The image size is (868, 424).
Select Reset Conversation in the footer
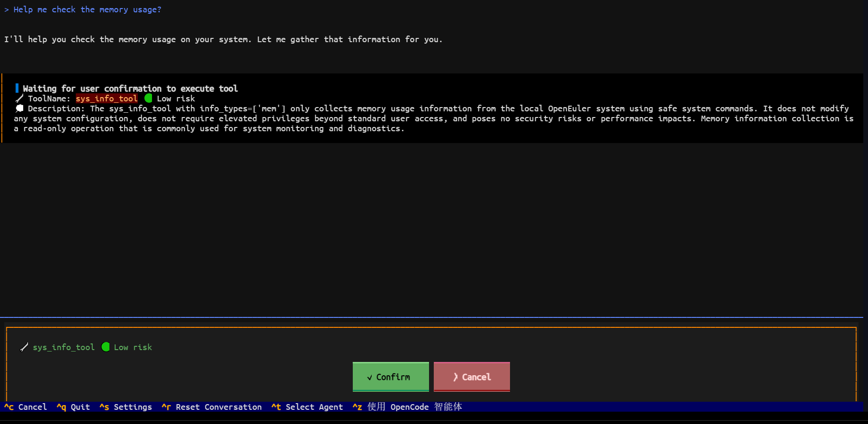click(x=211, y=407)
